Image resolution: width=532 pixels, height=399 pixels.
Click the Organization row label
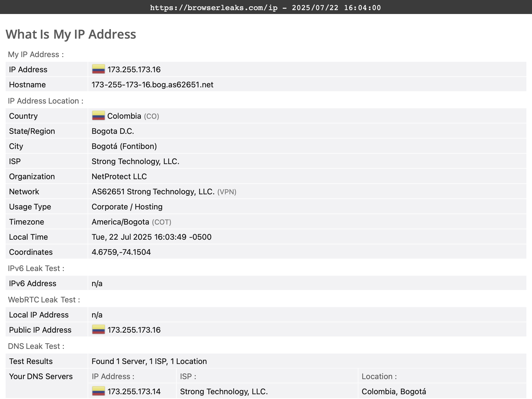pyautogui.click(x=32, y=176)
